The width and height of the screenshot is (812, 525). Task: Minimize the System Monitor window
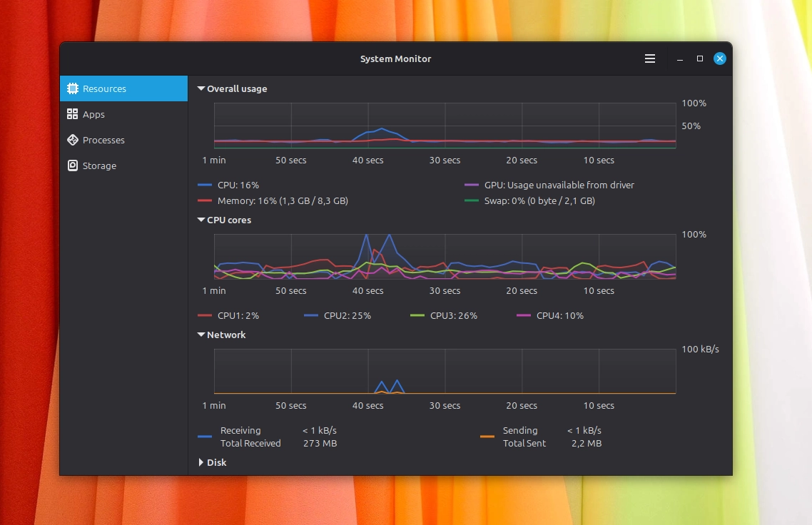[680, 58]
